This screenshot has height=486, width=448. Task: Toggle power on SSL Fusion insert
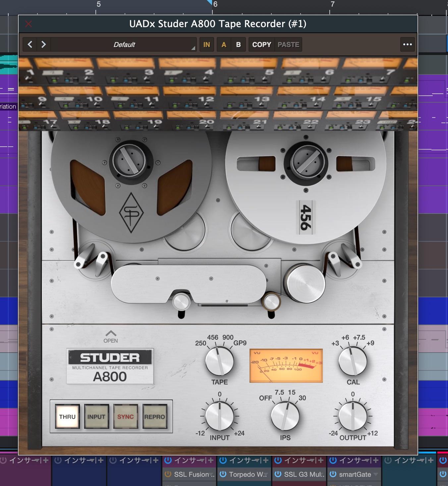tap(168, 474)
